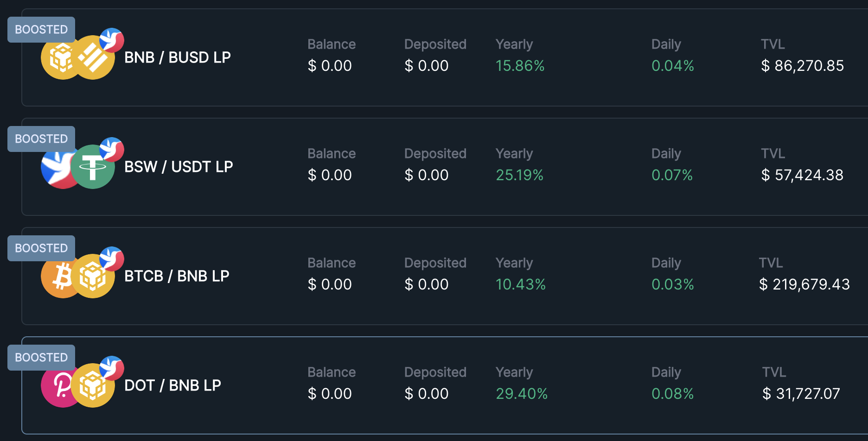Image resolution: width=868 pixels, height=441 pixels.
Task: Click the BUSD coin icon
Action: [93, 58]
